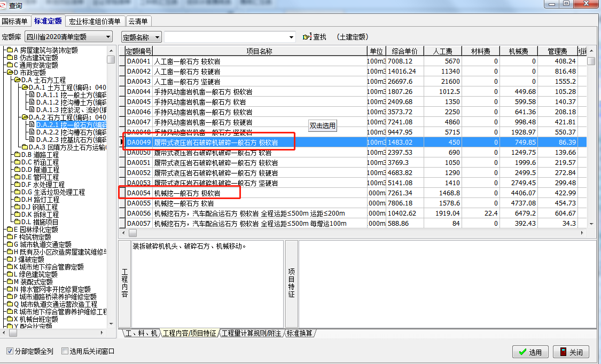
Task: Click the tree panel horizontal scrollbar right arrow
Action: pyautogui.click(x=102, y=333)
